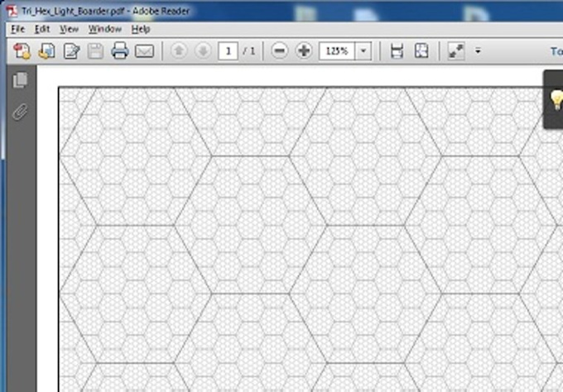The height and width of the screenshot is (392, 563).
Task: Open zoom percentage dropdown arrow
Action: pyautogui.click(x=363, y=51)
